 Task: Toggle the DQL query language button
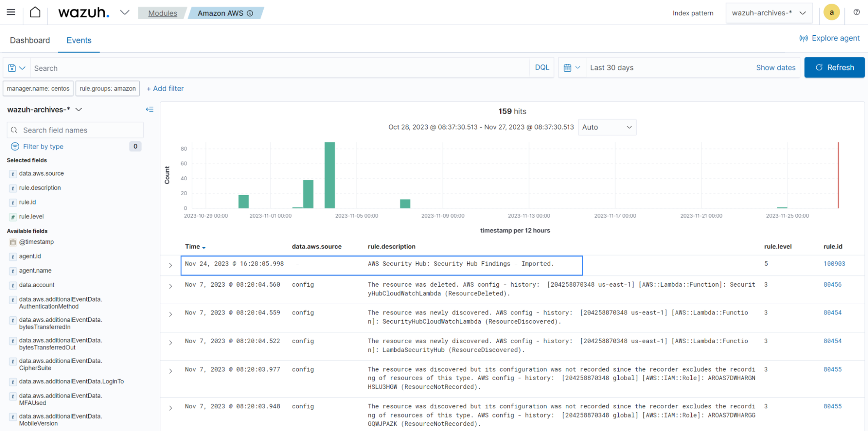click(x=542, y=67)
